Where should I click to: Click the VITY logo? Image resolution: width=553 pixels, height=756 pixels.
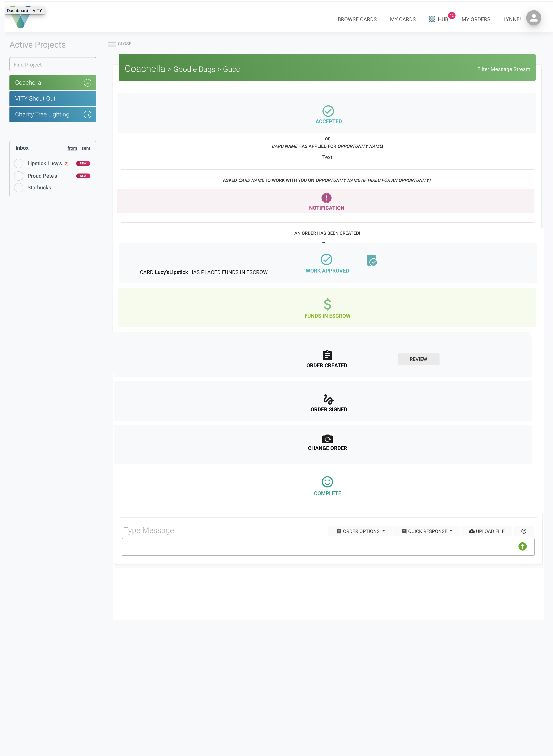click(20, 17)
